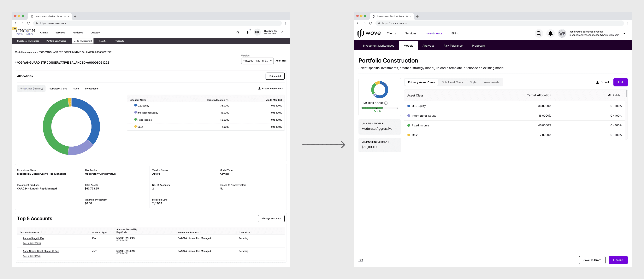Select Portfolio Construction in Lincoln subnav

click(x=56, y=41)
